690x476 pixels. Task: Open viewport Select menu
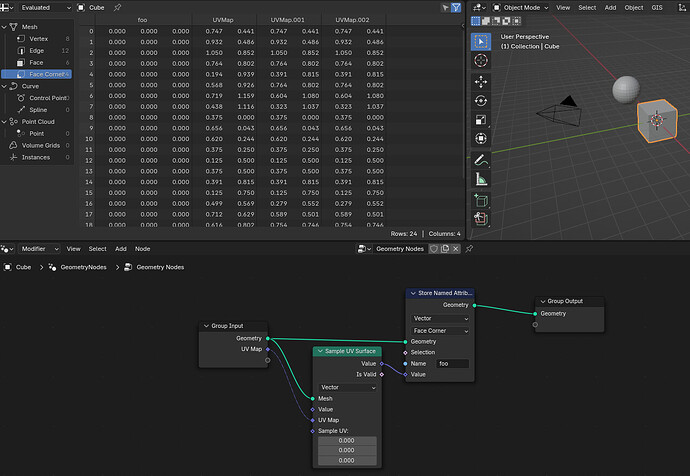coord(587,7)
